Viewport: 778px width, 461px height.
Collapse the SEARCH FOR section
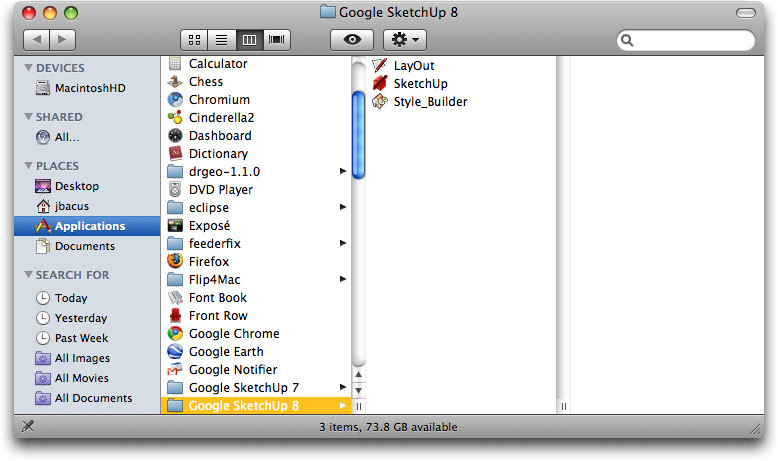29,274
